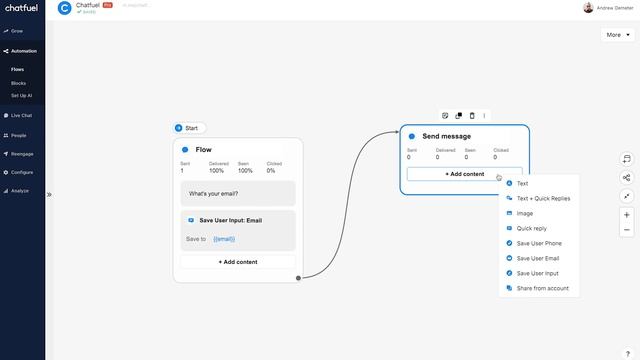
Task: Click the Start label chip
Action: [x=189, y=128]
